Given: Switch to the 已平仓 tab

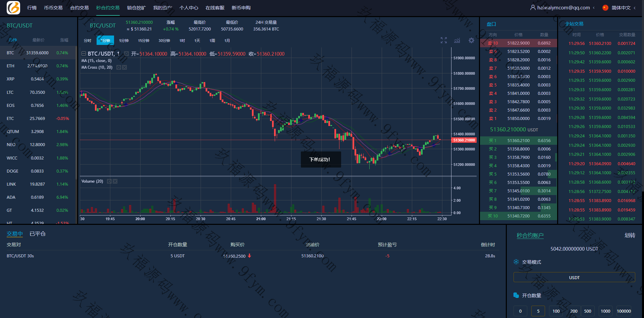Looking at the screenshot, I should point(38,234).
